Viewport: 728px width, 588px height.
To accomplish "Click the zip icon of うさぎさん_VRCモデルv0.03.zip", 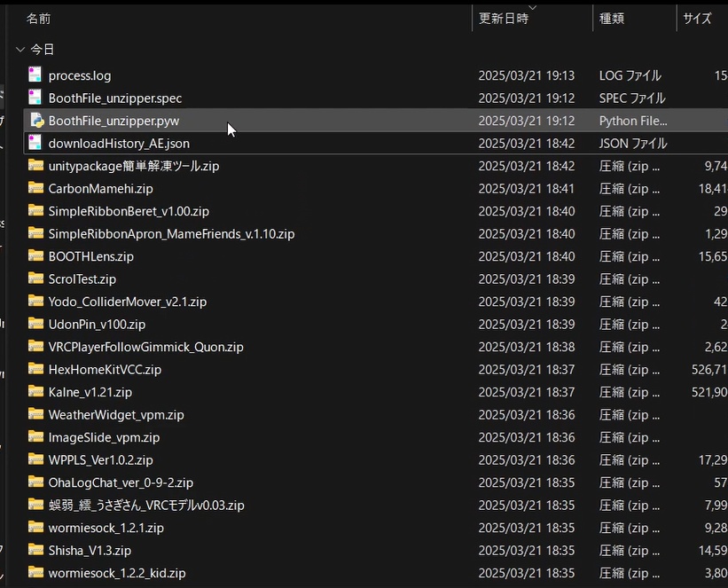I will point(35,505).
